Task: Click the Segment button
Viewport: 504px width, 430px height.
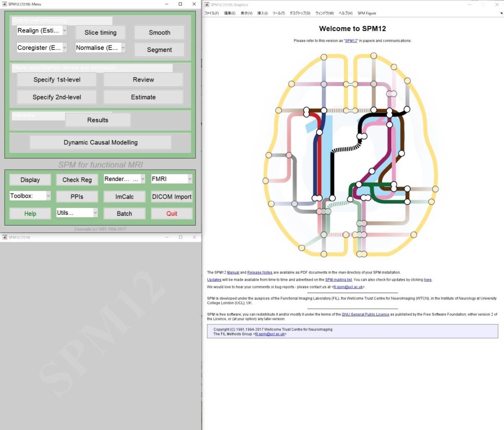Action: [159, 50]
